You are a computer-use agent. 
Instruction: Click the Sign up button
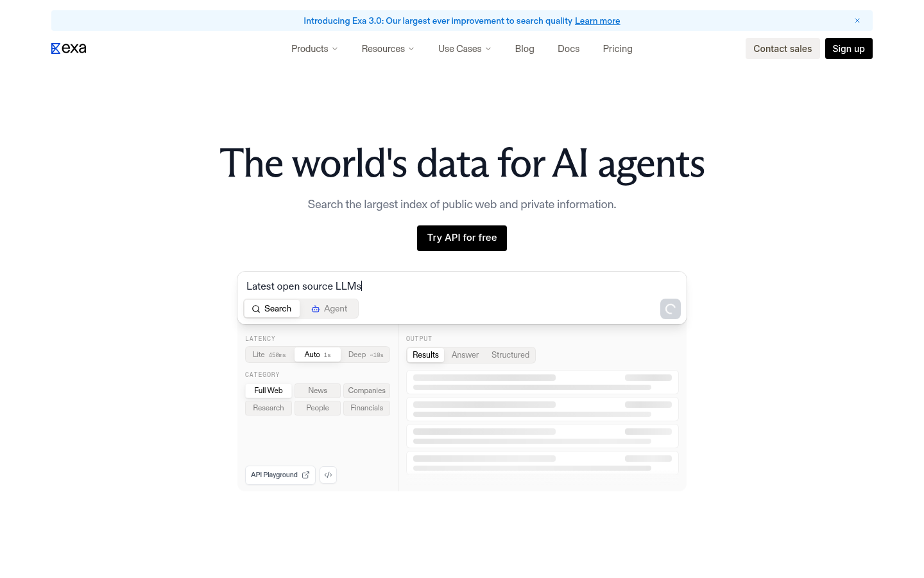(x=849, y=49)
